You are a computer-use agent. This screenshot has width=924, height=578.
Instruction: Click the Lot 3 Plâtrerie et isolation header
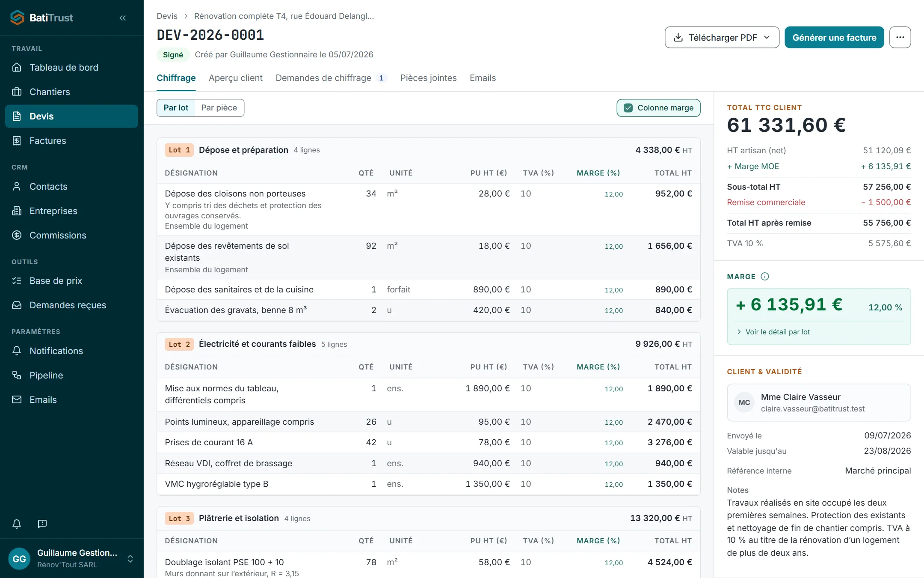pos(428,518)
